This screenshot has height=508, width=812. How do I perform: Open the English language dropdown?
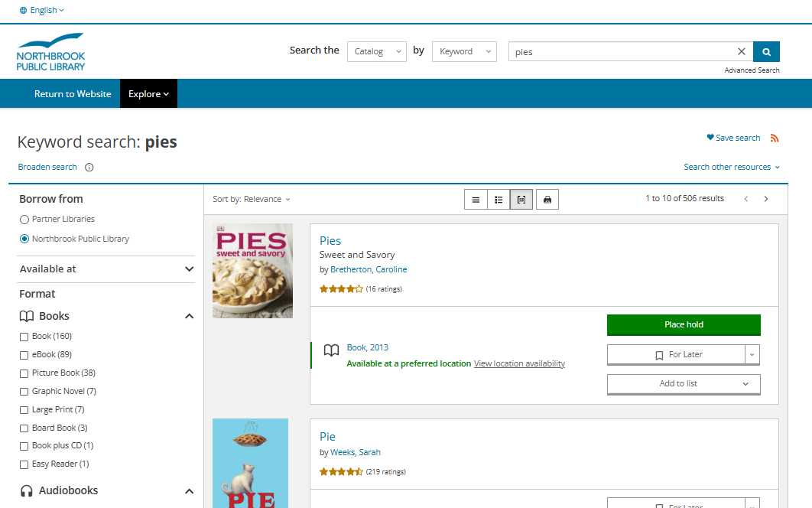pos(42,10)
